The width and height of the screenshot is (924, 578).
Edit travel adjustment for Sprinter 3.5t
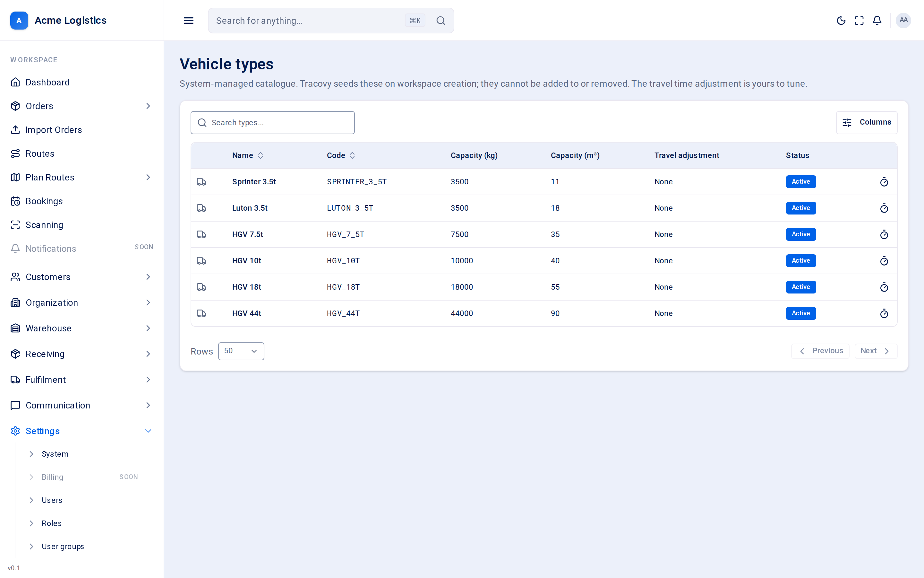(x=884, y=182)
